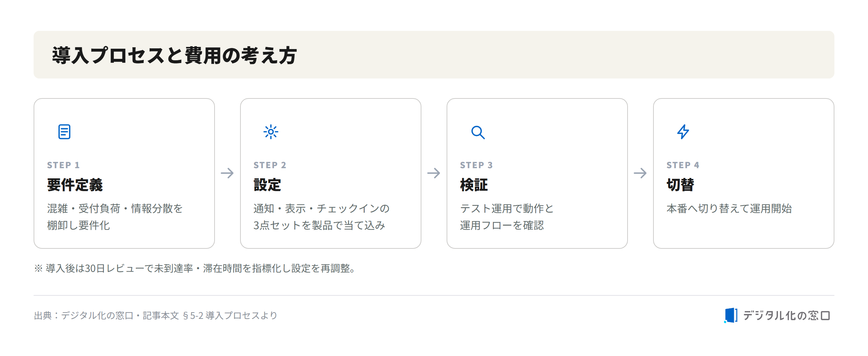Screen dimensions: 868x356
Task: Click the arrow between Step 3 and Step 4
Action: click(640, 173)
